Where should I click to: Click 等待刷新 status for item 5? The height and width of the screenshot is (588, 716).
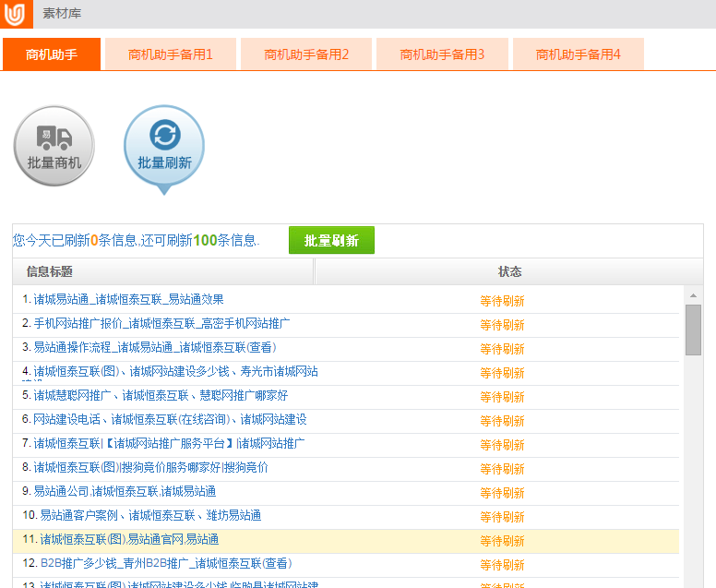pos(502,397)
